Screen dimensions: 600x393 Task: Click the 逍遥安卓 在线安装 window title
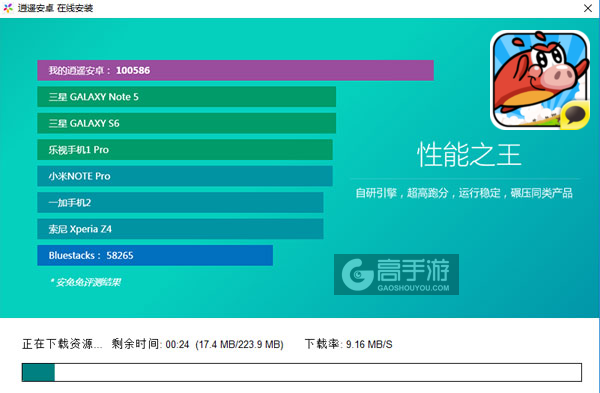click(55, 8)
